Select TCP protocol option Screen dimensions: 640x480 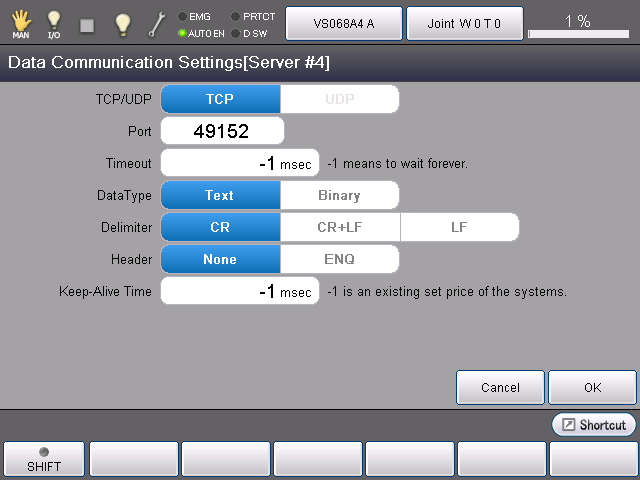[x=220, y=99]
